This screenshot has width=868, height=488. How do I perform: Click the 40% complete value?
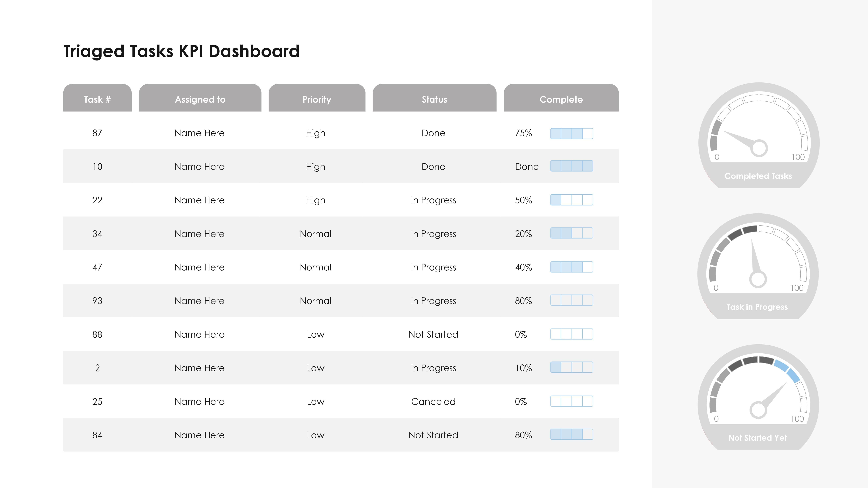tap(523, 267)
